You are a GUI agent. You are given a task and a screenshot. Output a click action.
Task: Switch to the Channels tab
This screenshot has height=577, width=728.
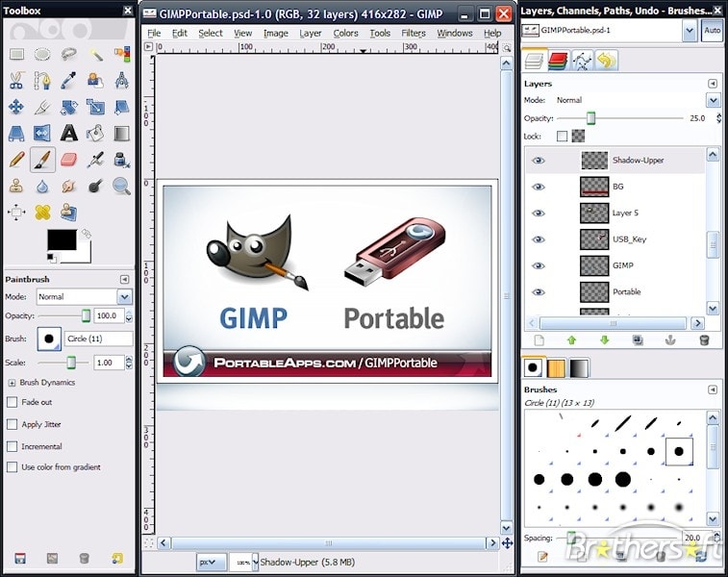[x=558, y=61]
